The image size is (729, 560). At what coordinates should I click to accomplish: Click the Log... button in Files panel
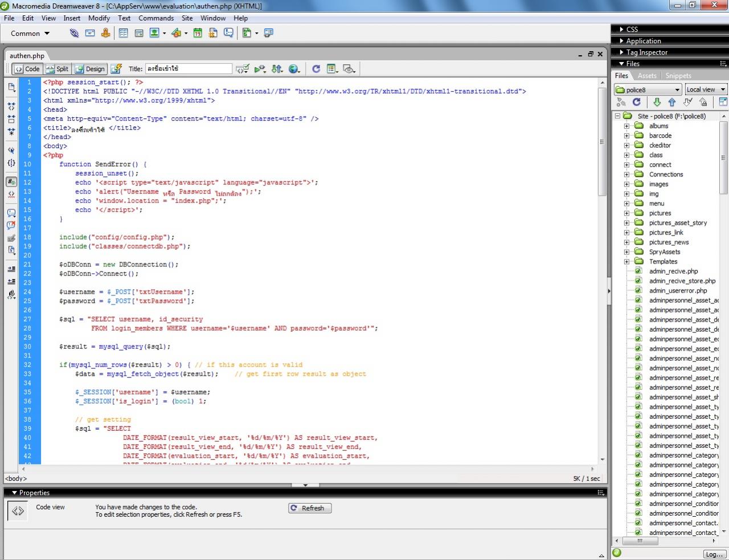point(714,554)
